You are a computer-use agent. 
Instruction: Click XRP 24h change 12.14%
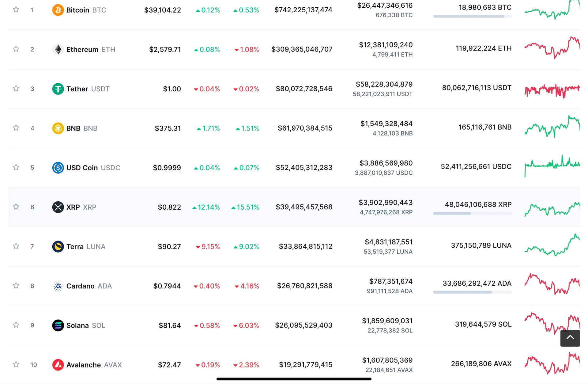point(206,207)
